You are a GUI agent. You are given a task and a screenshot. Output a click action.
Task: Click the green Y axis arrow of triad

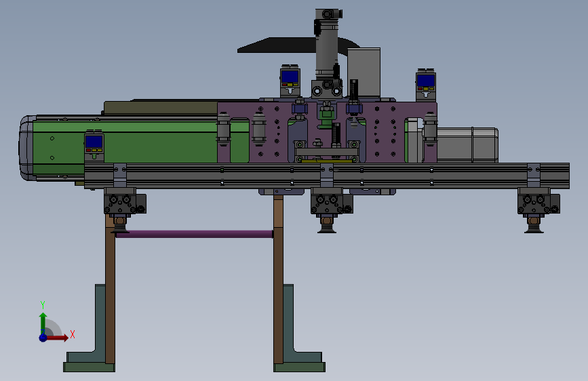[x=43, y=323]
